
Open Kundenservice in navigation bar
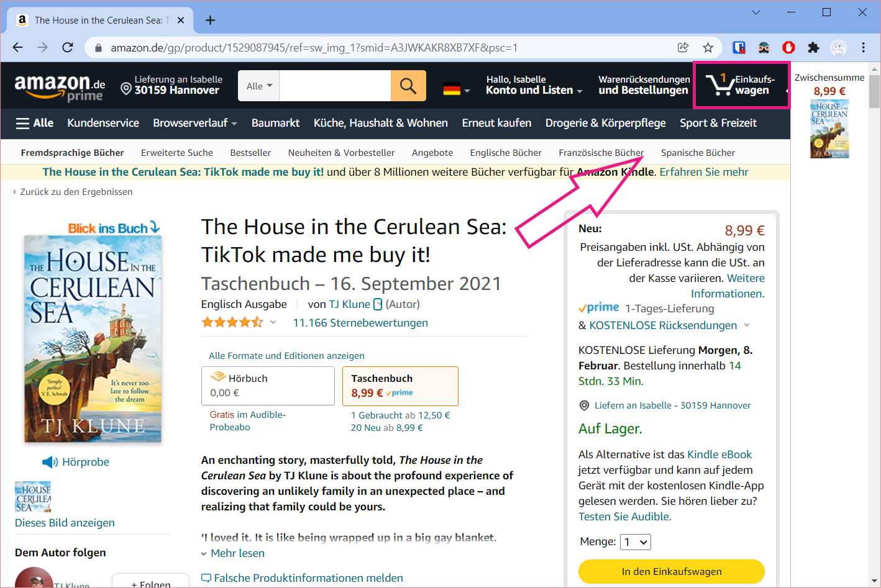pos(103,123)
